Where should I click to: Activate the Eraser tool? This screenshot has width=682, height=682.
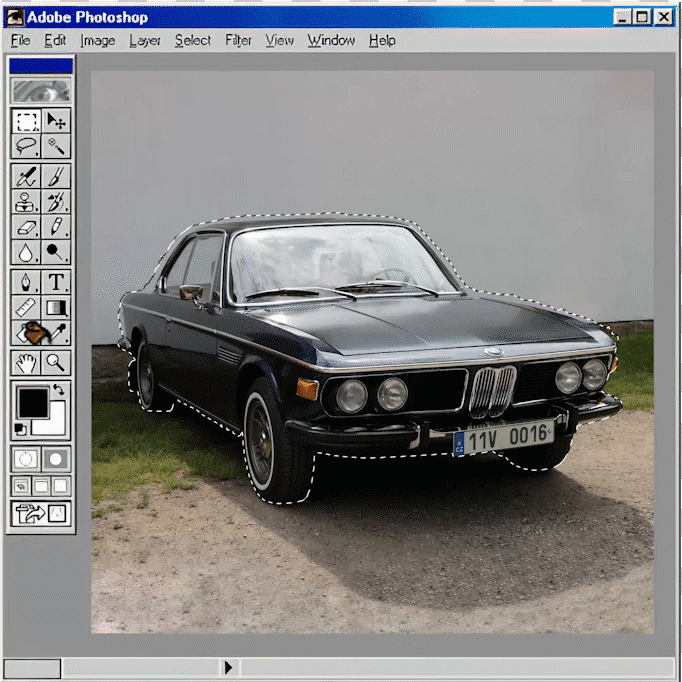click(27, 228)
